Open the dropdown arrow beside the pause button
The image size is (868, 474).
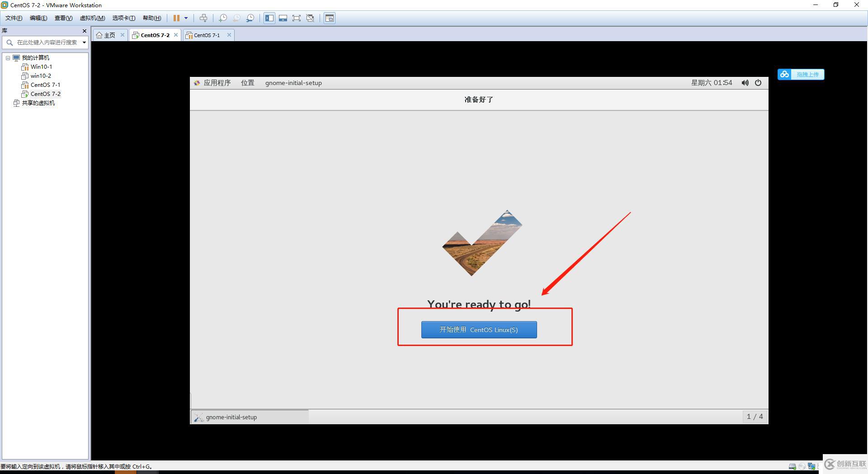tap(186, 18)
